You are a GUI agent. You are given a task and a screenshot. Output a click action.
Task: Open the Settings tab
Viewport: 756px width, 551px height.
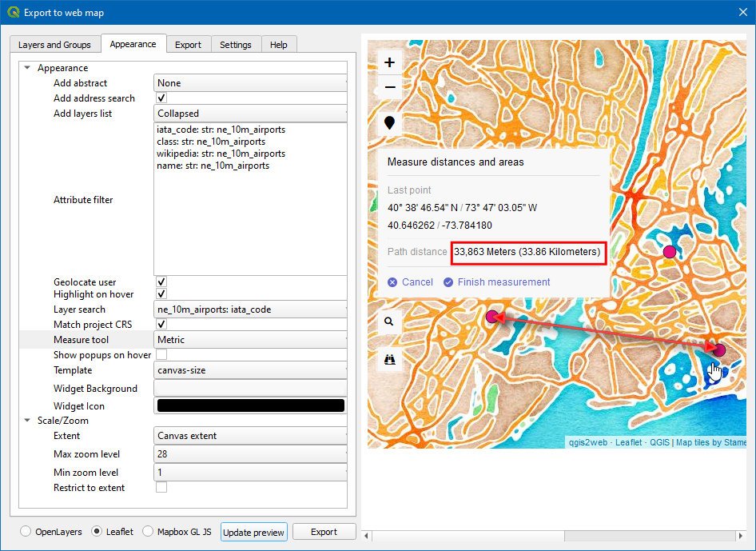click(x=236, y=45)
